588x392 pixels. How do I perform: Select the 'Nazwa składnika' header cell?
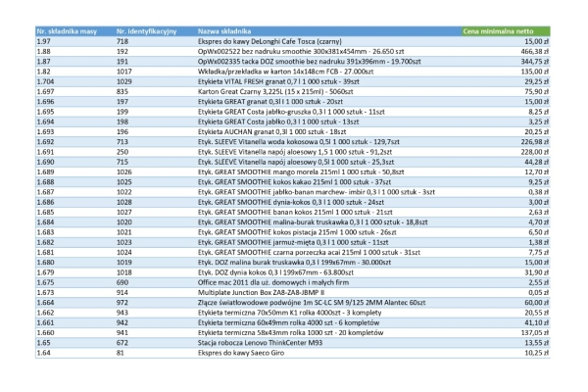point(224,31)
